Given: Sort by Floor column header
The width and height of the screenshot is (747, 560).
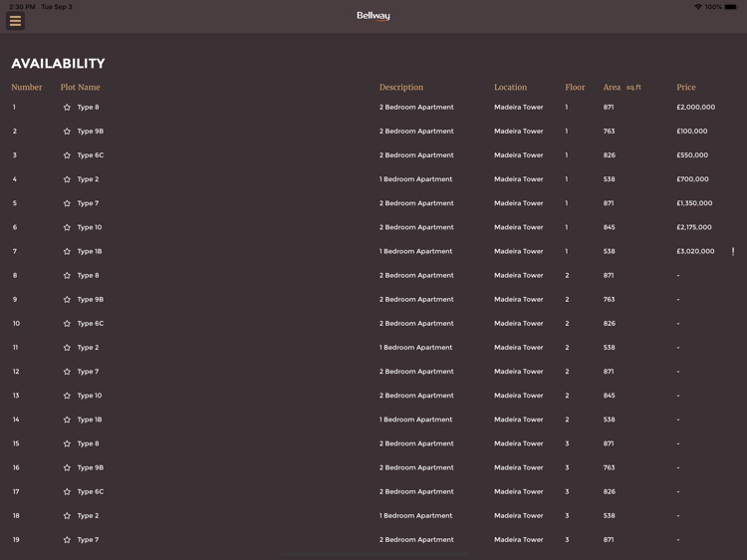Looking at the screenshot, I should 575,87.
